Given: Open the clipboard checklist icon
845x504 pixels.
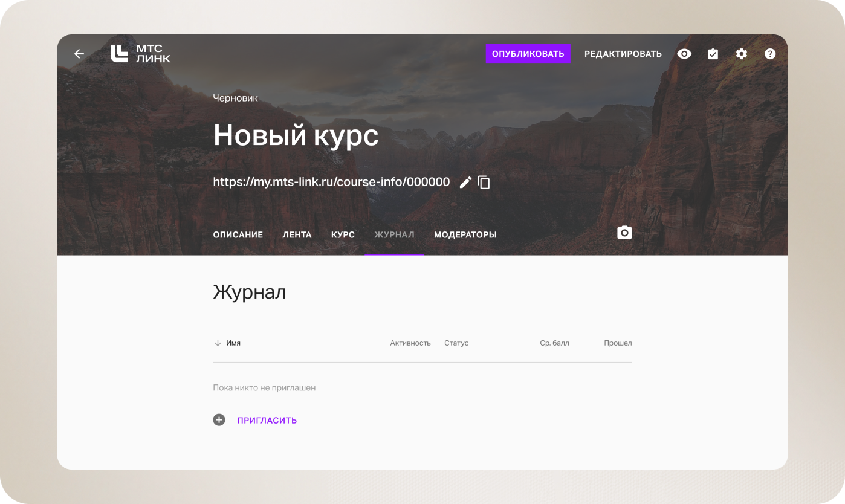Looking at the screenshot, I should pyautogui.click(x=713, y=54).
